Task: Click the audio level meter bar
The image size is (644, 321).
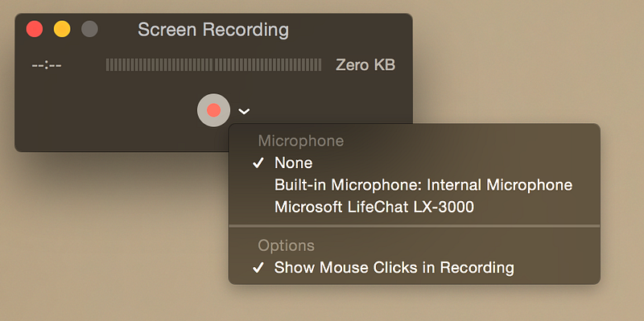Action: pyautogui.click(x=213, y=65)
